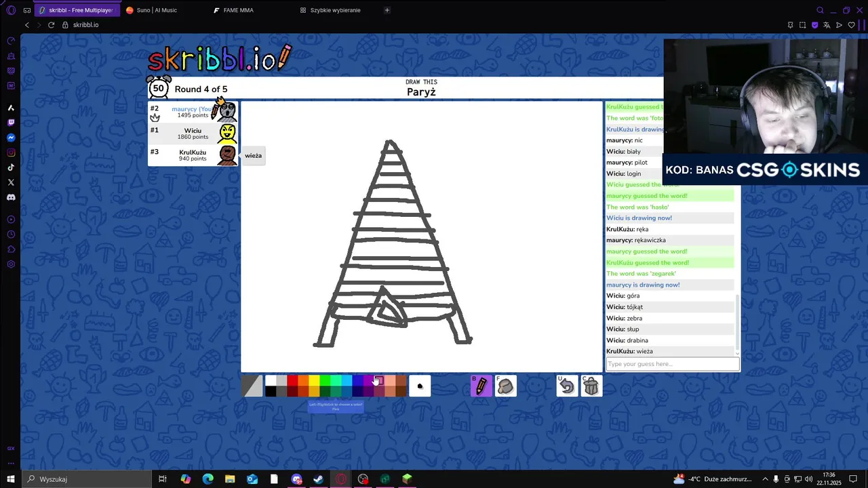Click the Wyszukaj taskbar search box

pyautogui.click(x=87, y=479)
